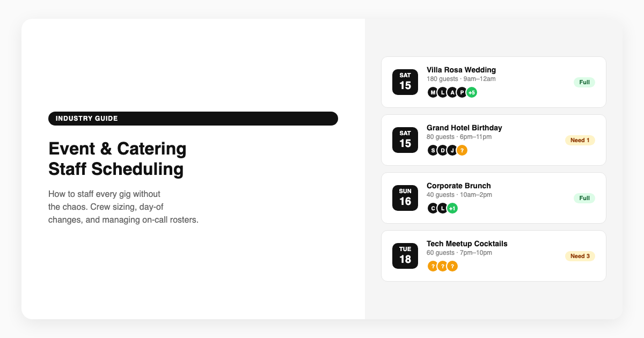Click the Industry Guide label
Screen dimensions: 644x338
86,119
